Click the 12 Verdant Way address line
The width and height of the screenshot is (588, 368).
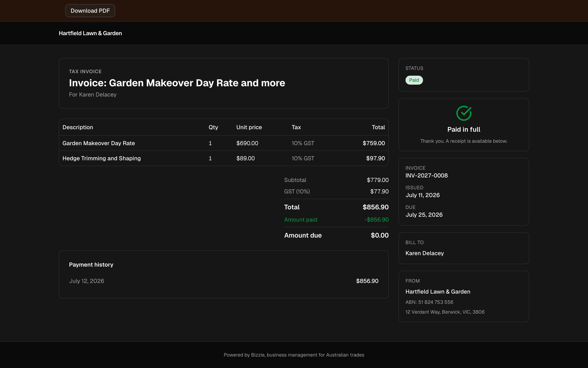[445, 312]
